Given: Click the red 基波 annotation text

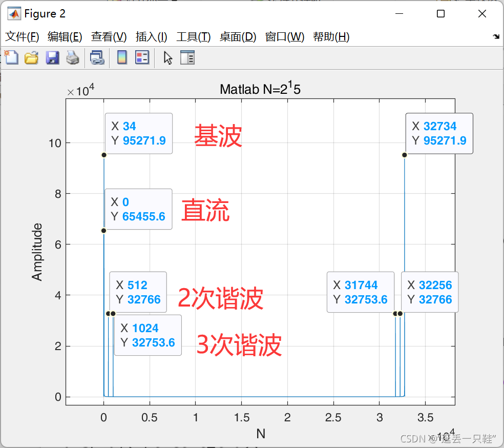Looking at the screenshot, I should click(218, 136).
